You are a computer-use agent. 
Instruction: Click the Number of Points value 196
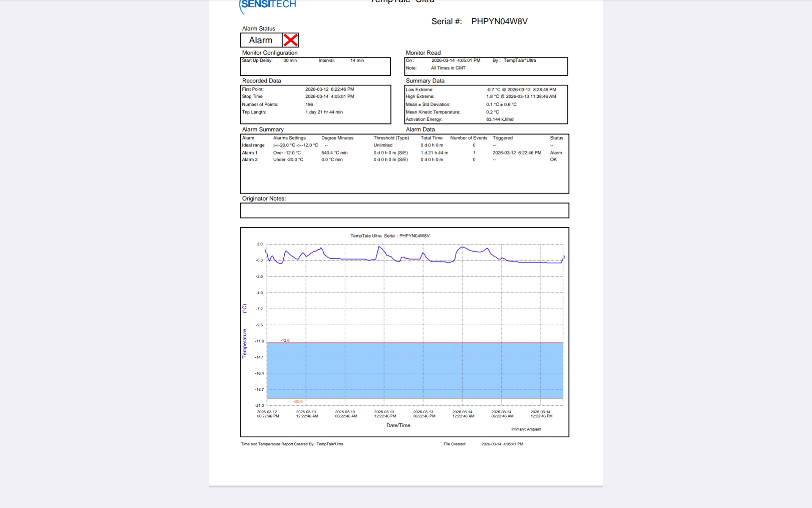(x=309, y=105)
